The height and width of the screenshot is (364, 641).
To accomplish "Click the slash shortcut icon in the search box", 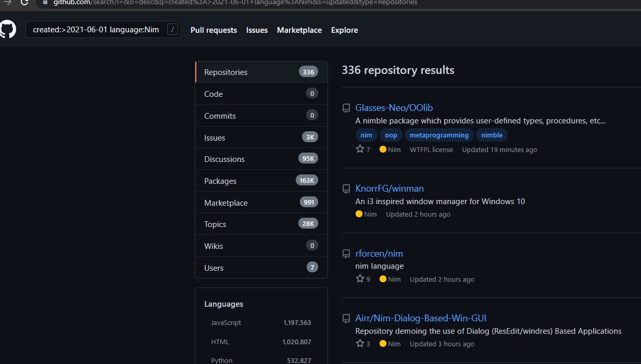I will click(172, 30).
